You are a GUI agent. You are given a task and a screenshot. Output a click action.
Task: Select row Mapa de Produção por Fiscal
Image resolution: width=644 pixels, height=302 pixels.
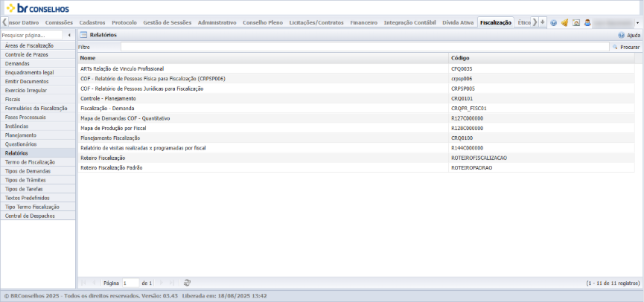356,128
